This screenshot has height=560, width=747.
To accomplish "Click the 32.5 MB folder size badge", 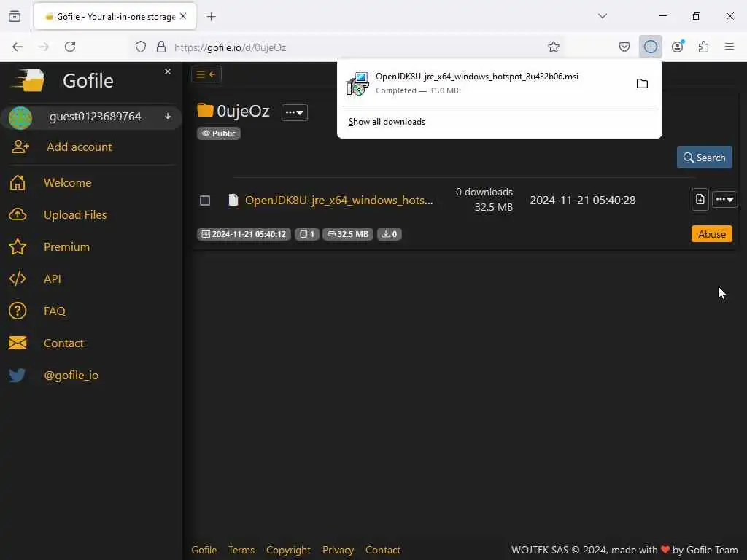I will [348, 234].
